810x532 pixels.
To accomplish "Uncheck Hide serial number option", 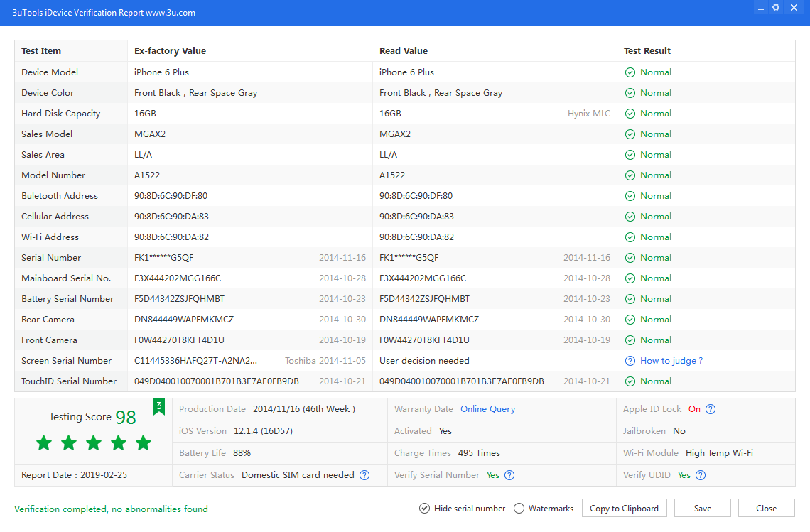I will (424, 509).
